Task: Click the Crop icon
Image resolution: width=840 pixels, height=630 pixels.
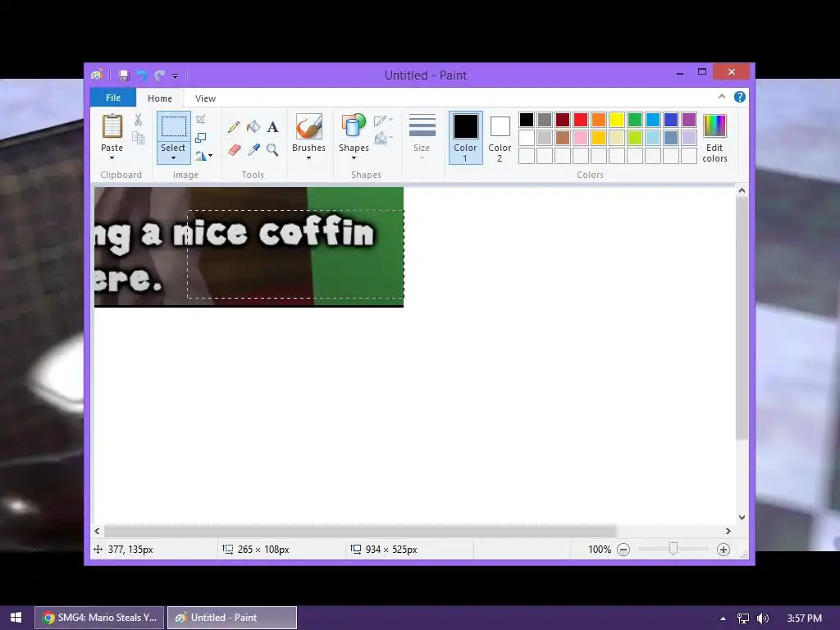Action: (200, 120)
